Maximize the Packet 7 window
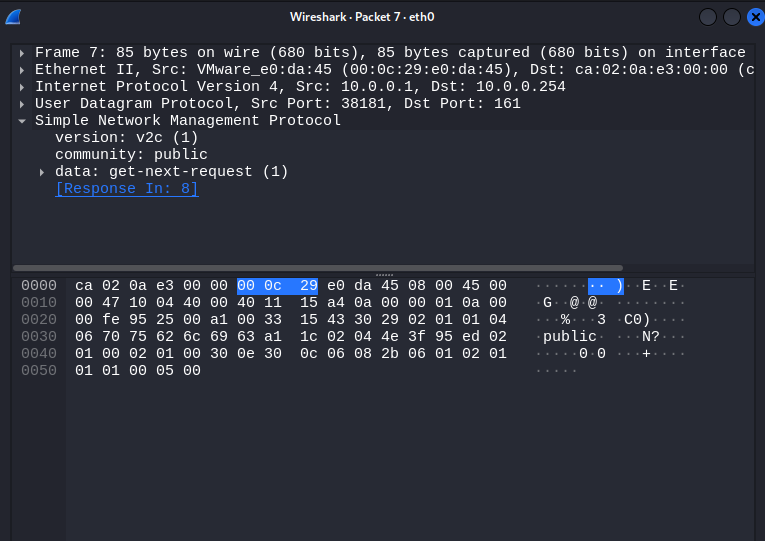Image resolution: width=765 pixels, height=541 pixels. (x=732, y=17)
